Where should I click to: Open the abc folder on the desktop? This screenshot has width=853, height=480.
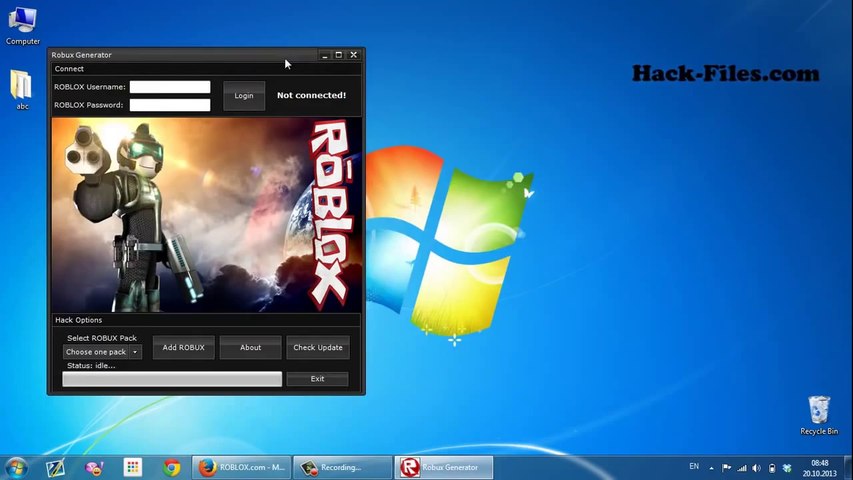tap(22, 90)
